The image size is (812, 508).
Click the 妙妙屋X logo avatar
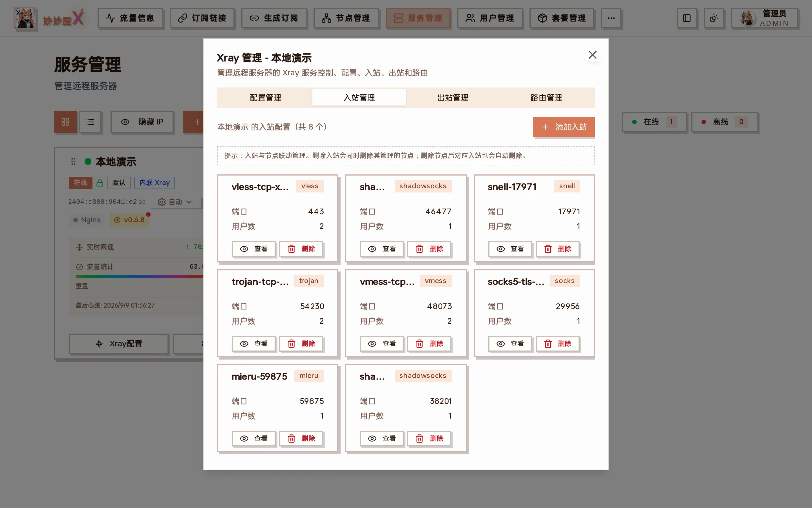click(x=25, y=18)
